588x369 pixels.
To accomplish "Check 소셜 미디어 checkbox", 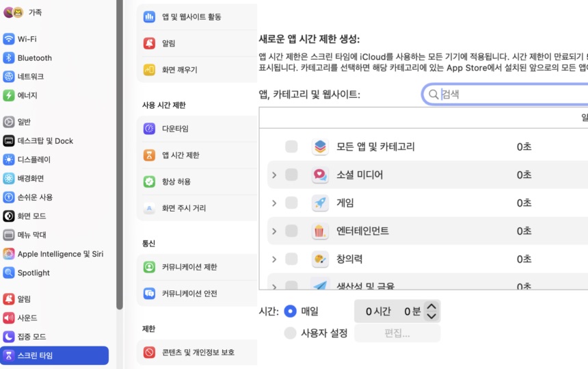I will pos(291,175).
